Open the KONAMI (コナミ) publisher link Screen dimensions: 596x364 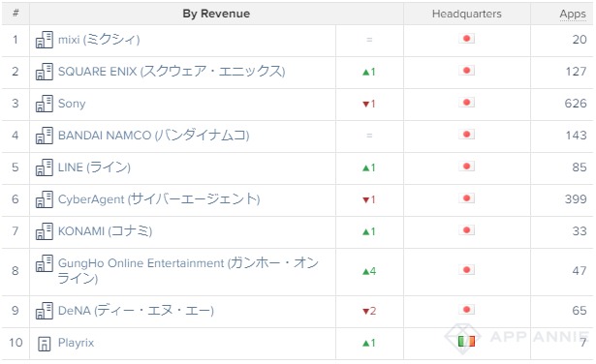tap(105, 230)
